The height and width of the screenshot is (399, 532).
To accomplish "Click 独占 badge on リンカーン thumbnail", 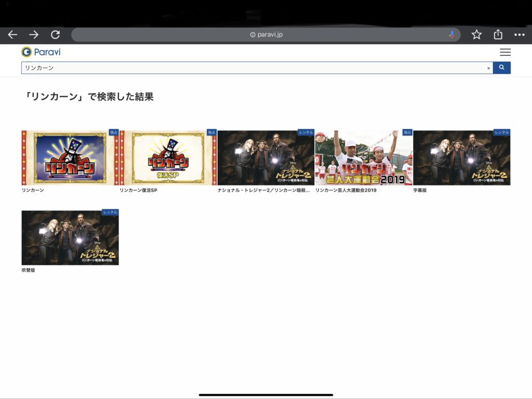I will pyautogui.click(x=114, y=132).
